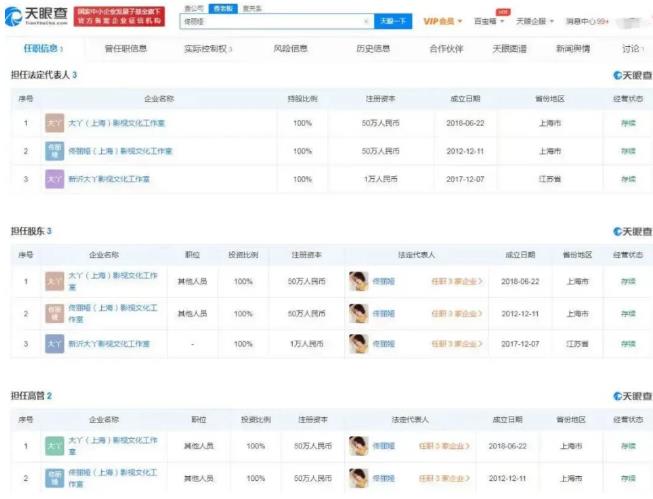The width and height of the screenshot is (653, 499).
Task: Click 其他人员 position in executive row 1
Action: (x=199, y=446)
